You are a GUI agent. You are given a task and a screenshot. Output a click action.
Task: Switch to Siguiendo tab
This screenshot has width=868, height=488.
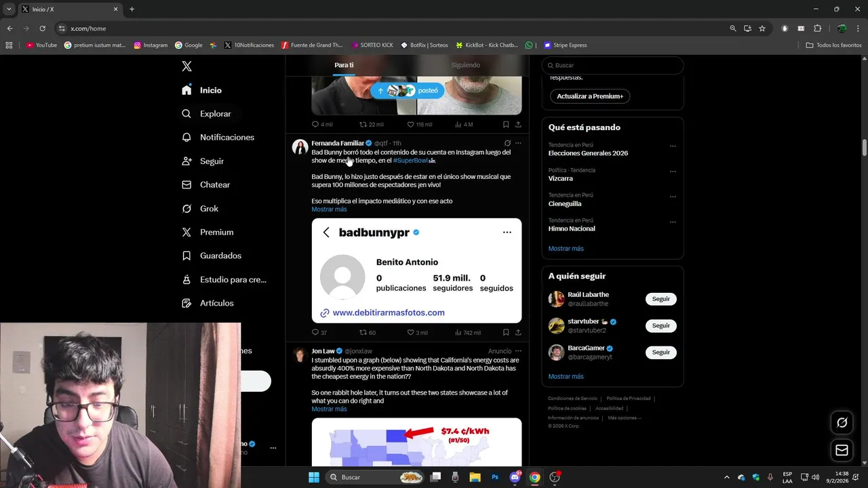coord(465,65)
